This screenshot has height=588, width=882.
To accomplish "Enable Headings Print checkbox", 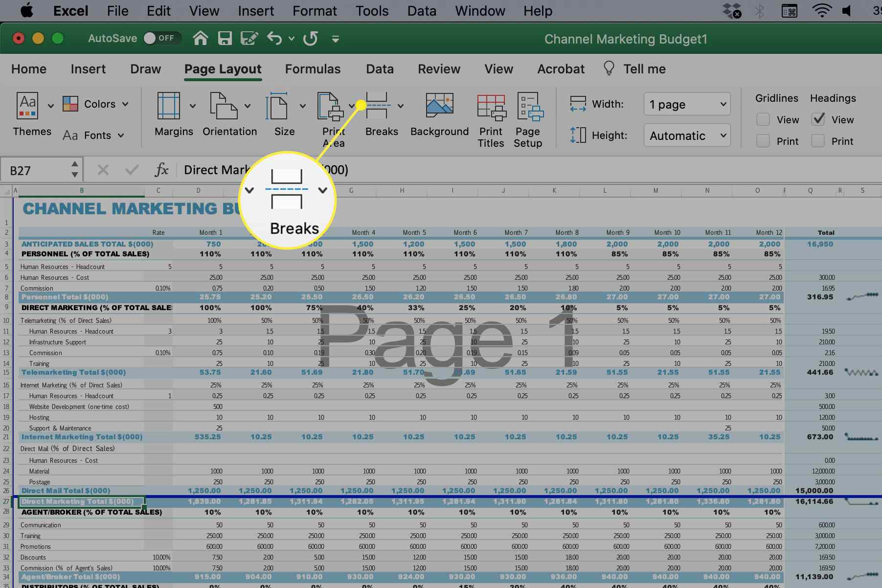I will (818, 141).
